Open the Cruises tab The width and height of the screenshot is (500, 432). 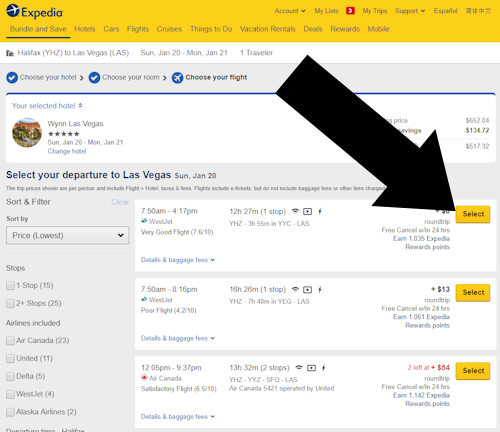[x=169, y=29]
